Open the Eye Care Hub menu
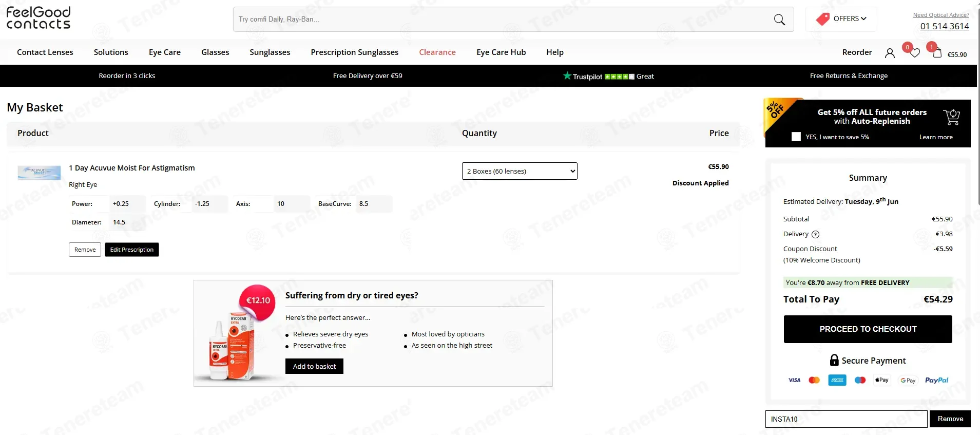The width and height of the screenshot is (980, 435). coord(501,52)
